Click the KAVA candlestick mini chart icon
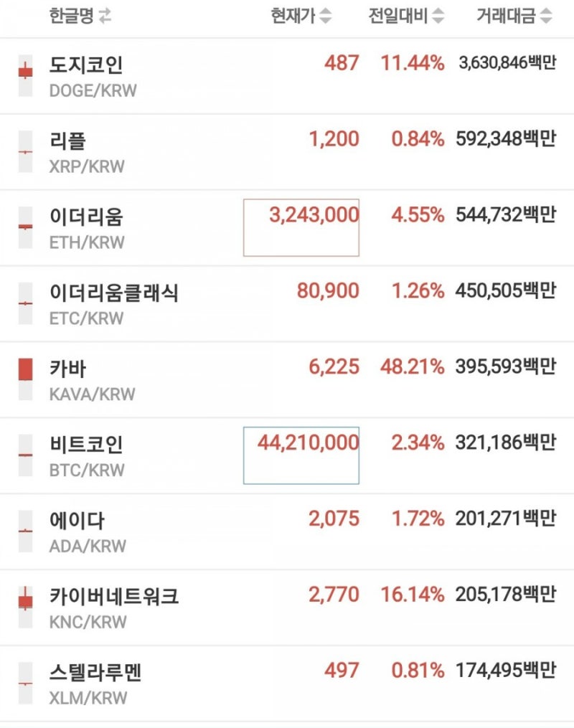Image resolution: width=574 pixels, height=728 pixels. tap(26, 379)
